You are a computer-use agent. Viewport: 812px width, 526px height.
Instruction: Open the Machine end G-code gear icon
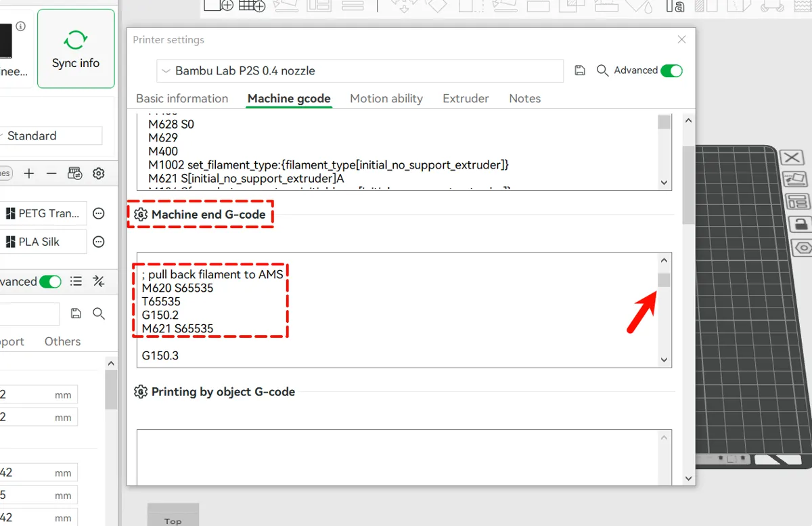point(141,215)
